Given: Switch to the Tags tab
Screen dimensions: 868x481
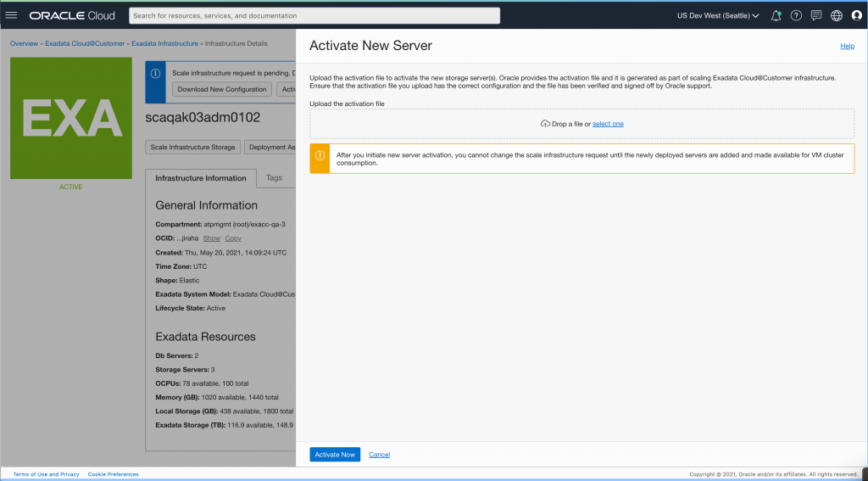Looking at the screenshot, I should (274, 178).
